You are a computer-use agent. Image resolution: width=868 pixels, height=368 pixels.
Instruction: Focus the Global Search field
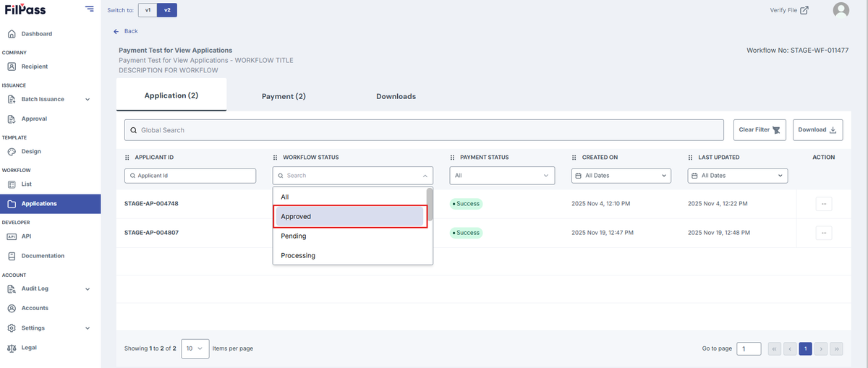[424, 130]
